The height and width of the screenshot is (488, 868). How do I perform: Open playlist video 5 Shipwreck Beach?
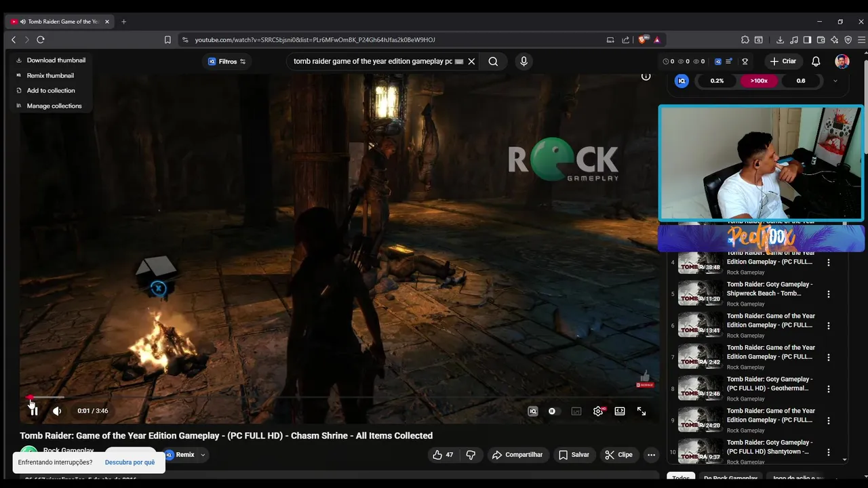[758, 293]
